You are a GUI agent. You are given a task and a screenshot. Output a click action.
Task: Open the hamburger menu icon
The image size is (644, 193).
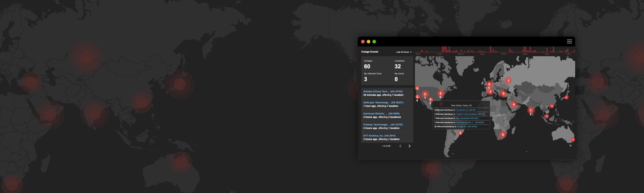point(569,41)
